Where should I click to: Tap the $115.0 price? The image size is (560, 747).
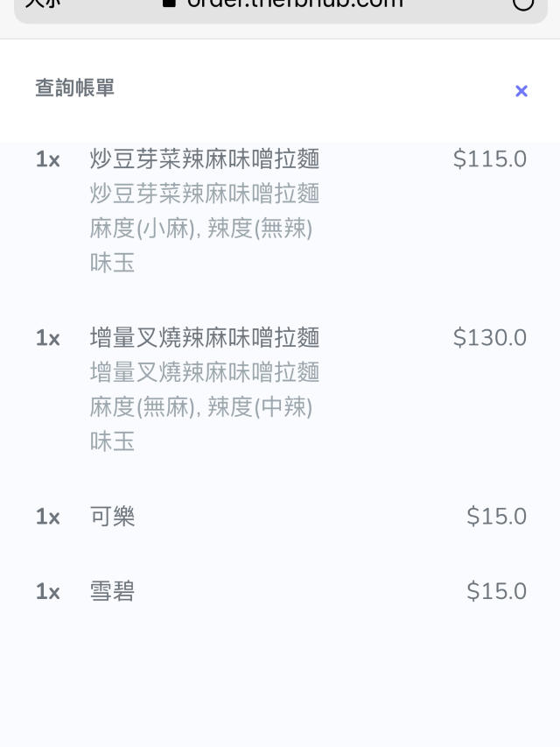pos(489,159)
